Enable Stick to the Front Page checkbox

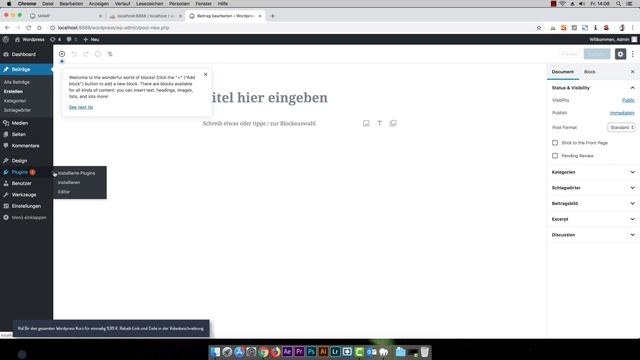(x=555, y=143)
